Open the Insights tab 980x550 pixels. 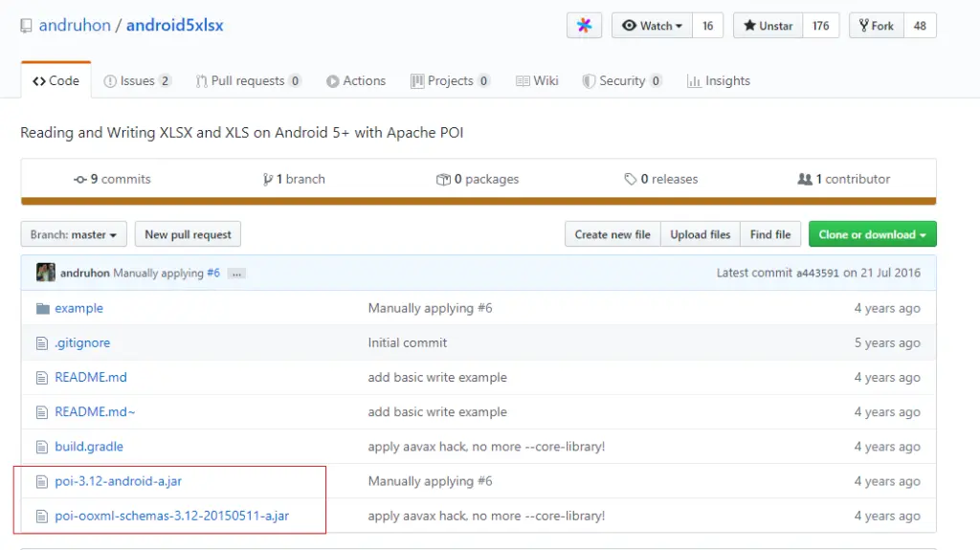point(719,80)
